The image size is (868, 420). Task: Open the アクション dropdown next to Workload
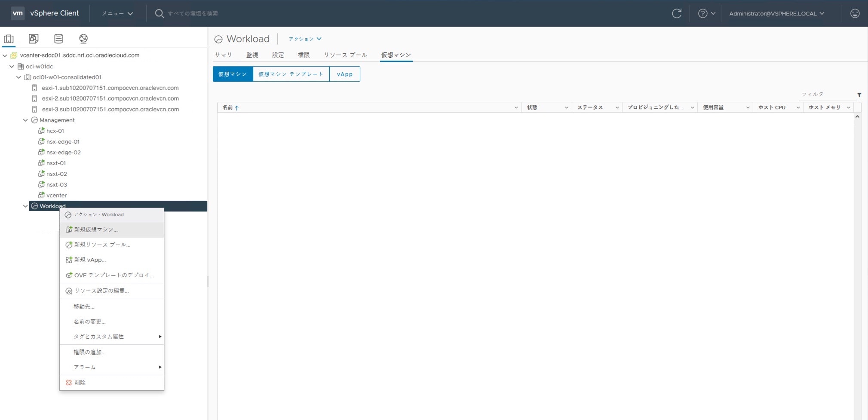pos(305,39)
